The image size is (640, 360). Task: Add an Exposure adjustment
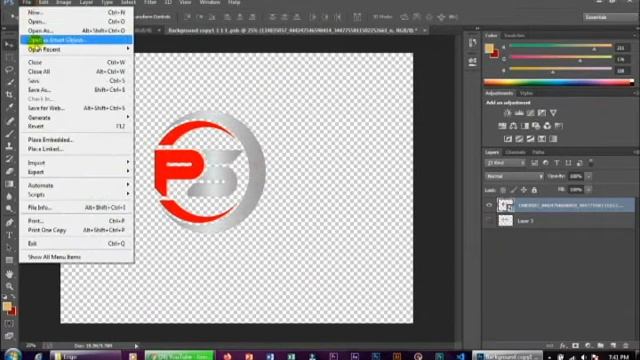[542, 113]
